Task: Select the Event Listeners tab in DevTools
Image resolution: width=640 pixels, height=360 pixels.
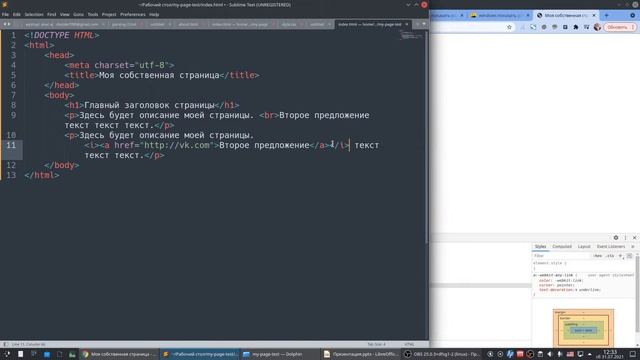Action: pos(611,247)
